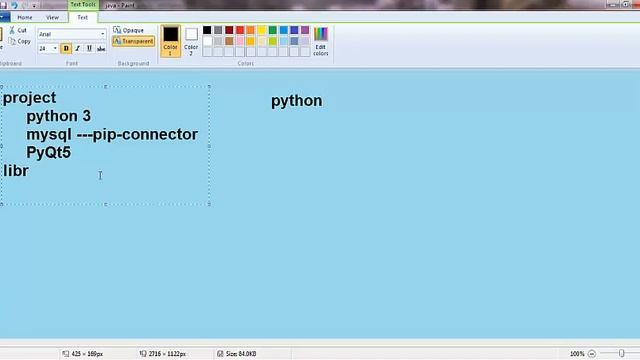640x360 pixels.
Task: Pick the turquoise blue swatch in top row
Action: click(284, 30)
